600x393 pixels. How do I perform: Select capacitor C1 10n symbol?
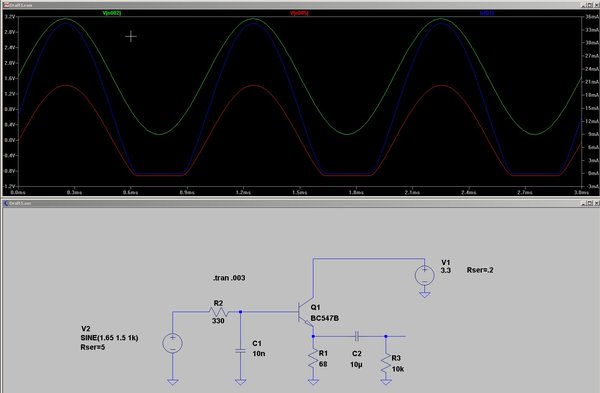(x=240, y=351)
